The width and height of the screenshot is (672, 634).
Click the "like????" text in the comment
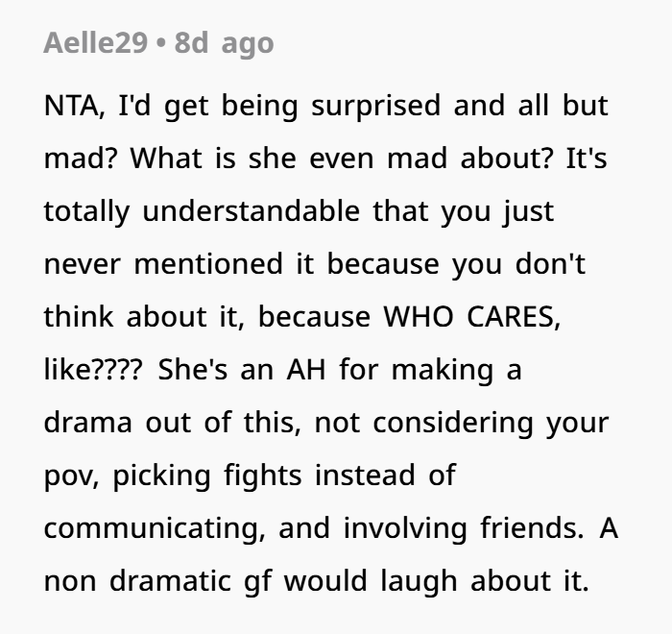click(x=92, y=369)
